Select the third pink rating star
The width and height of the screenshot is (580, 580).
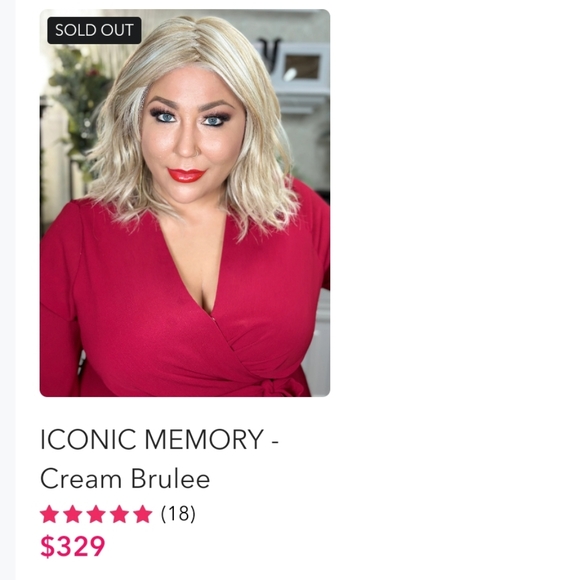tap(96, 514)
